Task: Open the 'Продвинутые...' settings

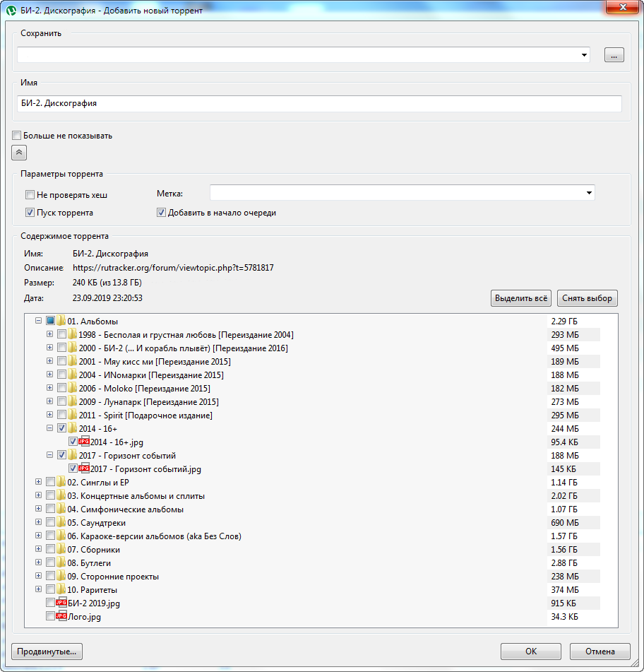Action: point(47,652)
